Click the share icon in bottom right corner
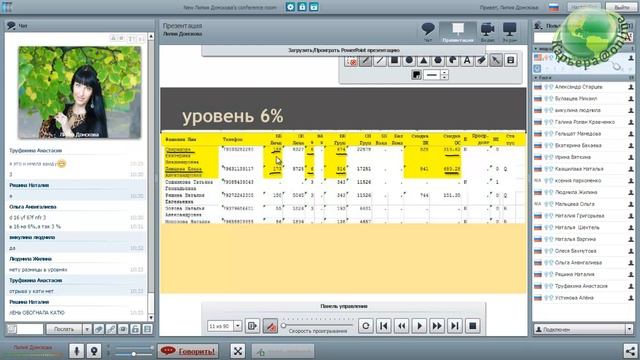 tap(630, 351)
